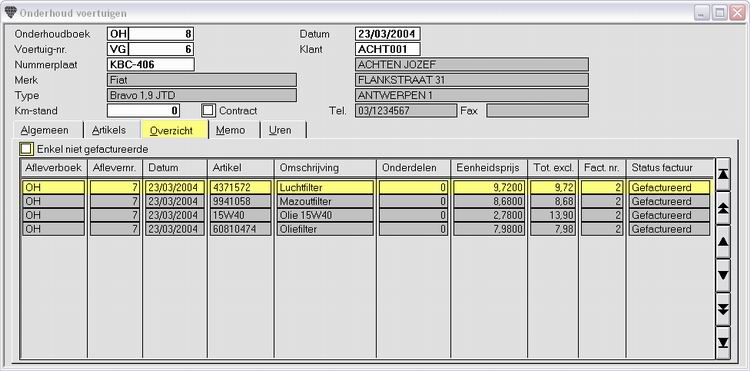
Task: Click Type field Bravo 1,9 JTD
Action: pyautogui.click(x=202, y=95)
